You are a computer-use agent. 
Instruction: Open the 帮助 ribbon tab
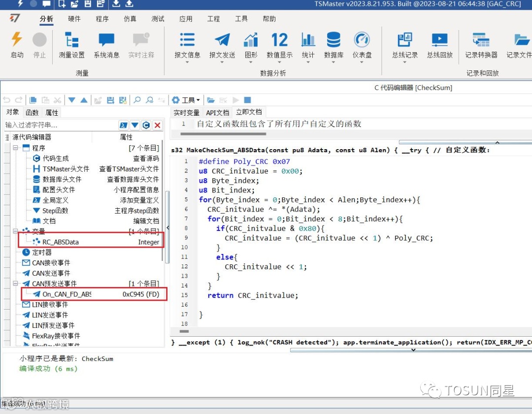point(269,19)
